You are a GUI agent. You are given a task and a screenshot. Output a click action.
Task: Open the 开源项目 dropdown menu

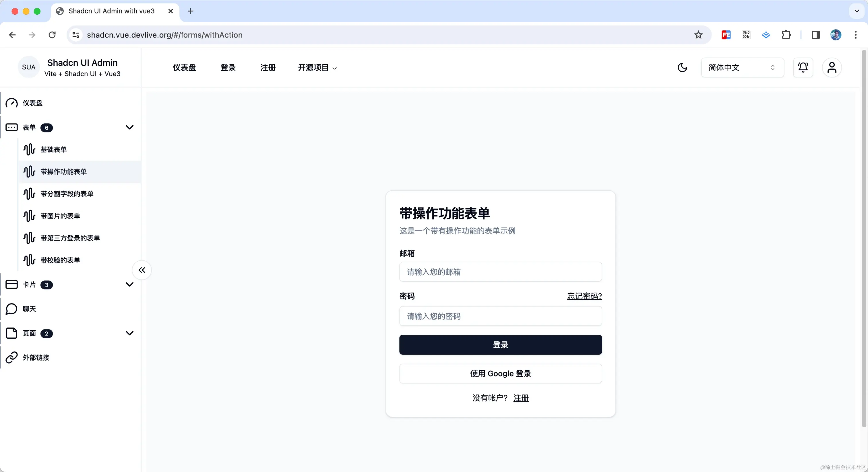point(317,68)
